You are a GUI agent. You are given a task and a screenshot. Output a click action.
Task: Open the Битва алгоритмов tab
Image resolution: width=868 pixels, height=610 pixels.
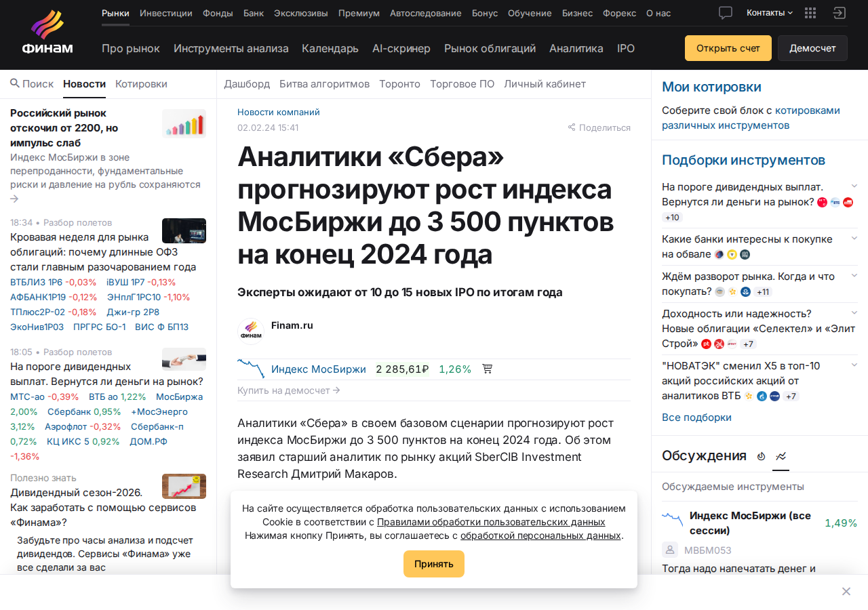pyautogui.click(x=324, y=83)
